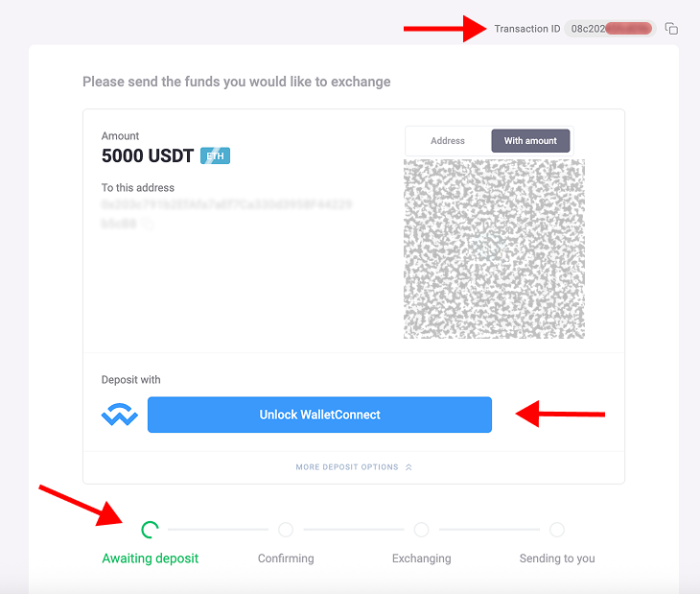Click the blurred deposit address text
The image size is (700, 594).
tap(226, 205)
